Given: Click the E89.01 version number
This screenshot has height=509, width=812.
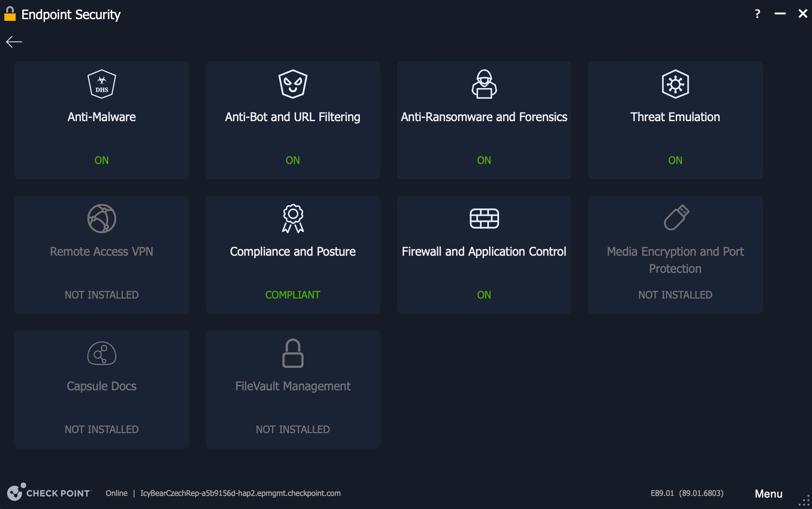Looking at the screenshot, I should point(662,493).
